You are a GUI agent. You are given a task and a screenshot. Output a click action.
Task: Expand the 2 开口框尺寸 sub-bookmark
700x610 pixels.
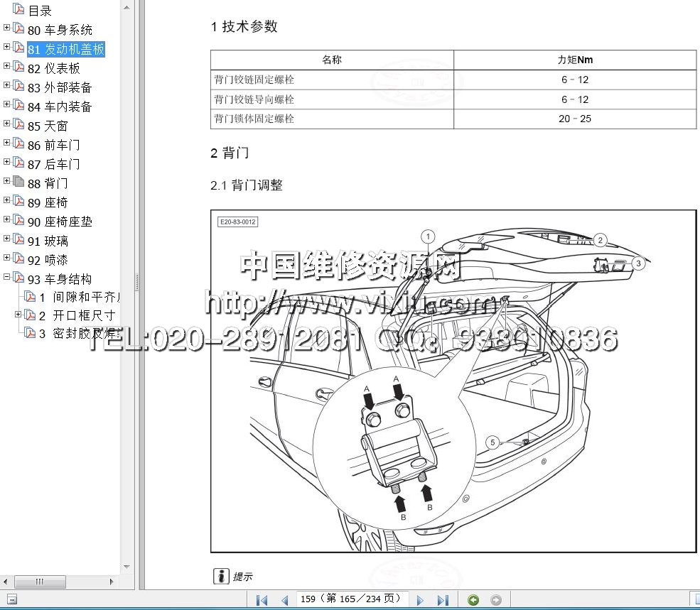tap(18, 314)
